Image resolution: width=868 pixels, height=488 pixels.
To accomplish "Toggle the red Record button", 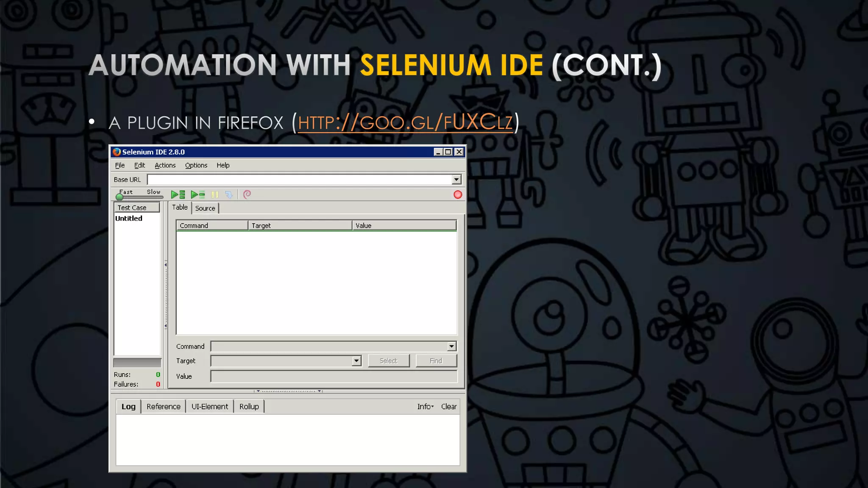I will click(x=458, y=194).
